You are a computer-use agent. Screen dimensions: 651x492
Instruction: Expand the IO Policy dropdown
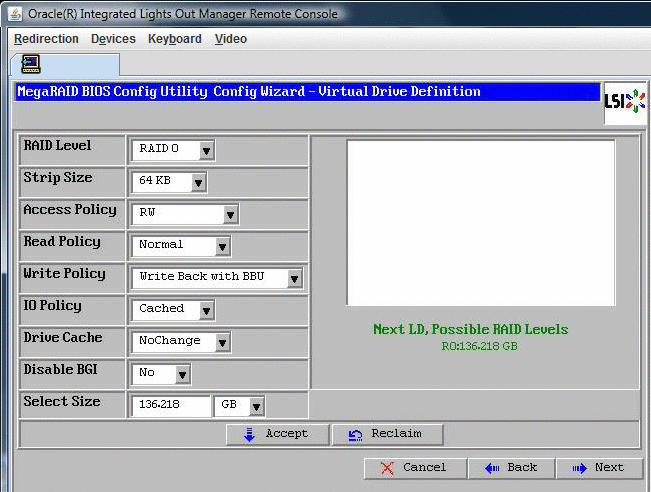pyautogui.click(x=206, y=310)
